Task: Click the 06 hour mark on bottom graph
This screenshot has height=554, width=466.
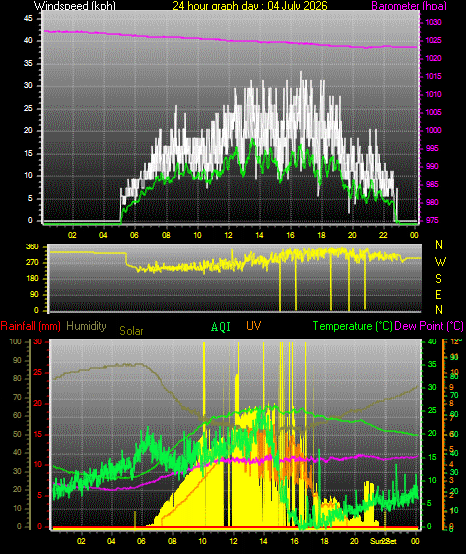Action: tap(141, 541)
